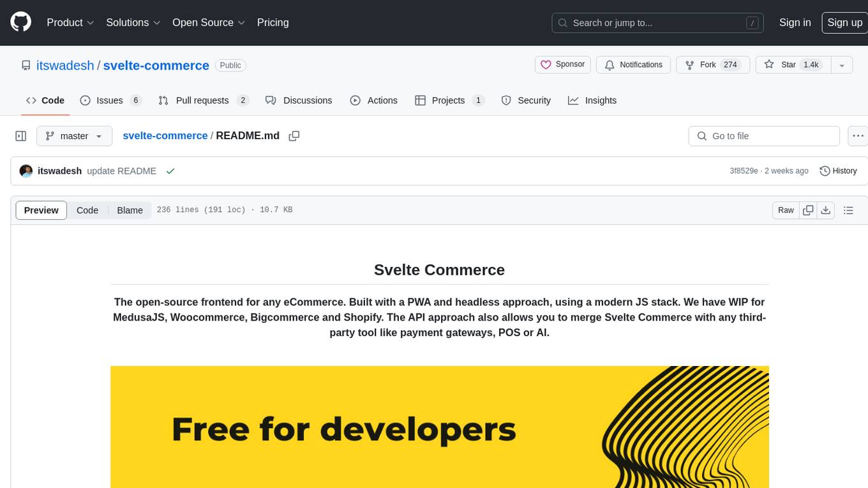Switch to the Code view

click(x=87, y=210)
